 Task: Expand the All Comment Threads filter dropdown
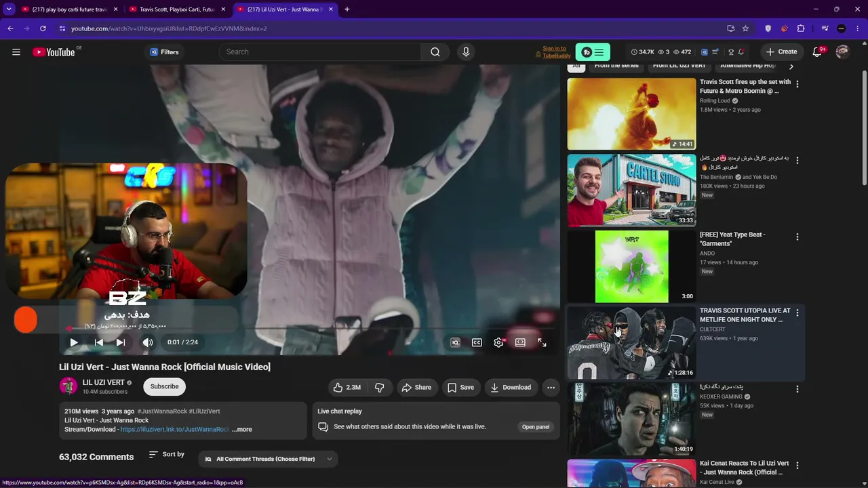[x=269, y=459]
